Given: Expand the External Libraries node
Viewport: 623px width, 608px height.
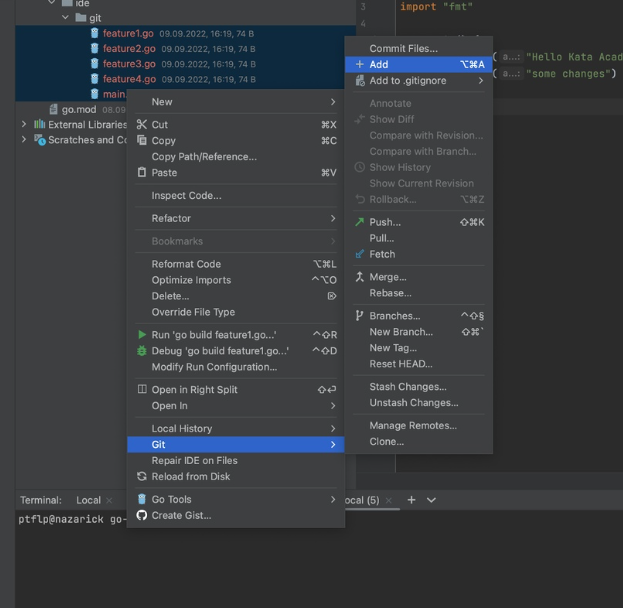Looking at the screenshot, I should click(24, 125).
